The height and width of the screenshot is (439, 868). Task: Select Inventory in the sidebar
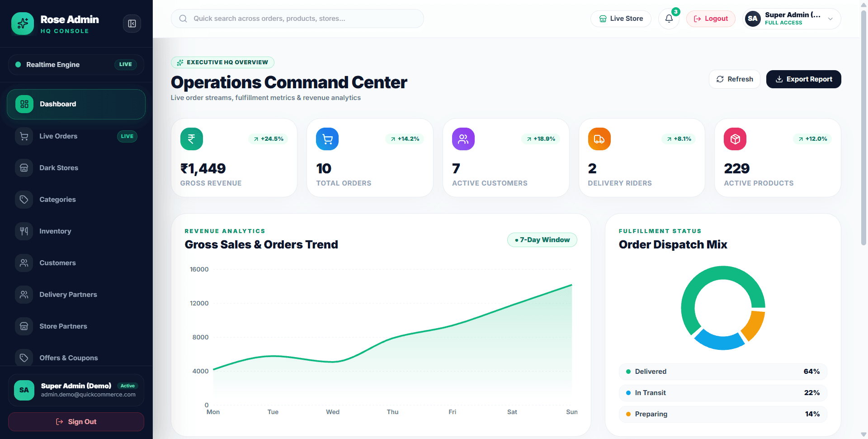pos(76,231)
